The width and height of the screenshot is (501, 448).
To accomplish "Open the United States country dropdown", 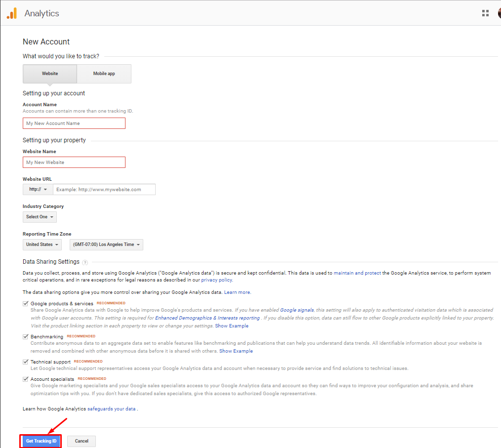I will click(x=42, y=244).
